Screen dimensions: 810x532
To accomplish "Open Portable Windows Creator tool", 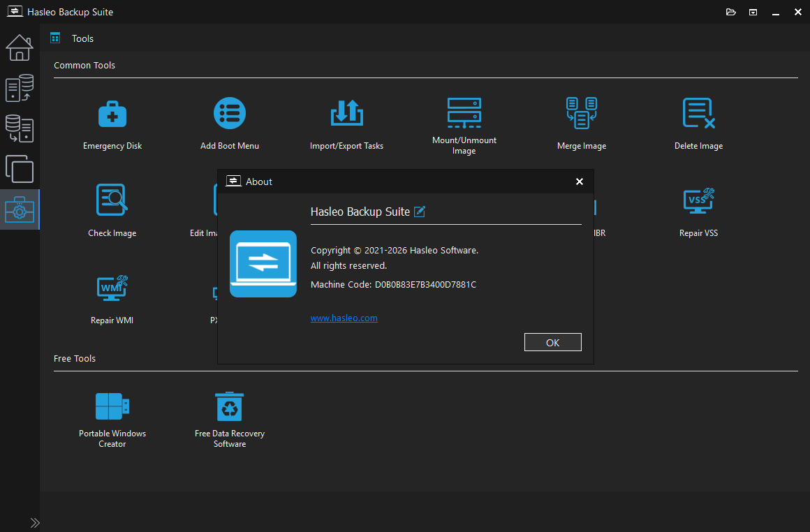I will 112,420.
